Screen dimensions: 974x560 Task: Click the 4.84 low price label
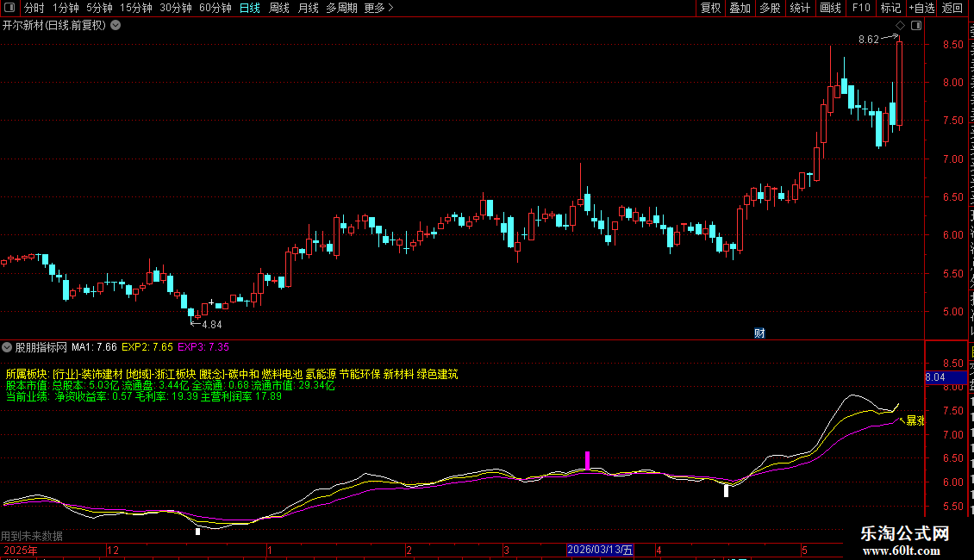click(x=212, y=324)
